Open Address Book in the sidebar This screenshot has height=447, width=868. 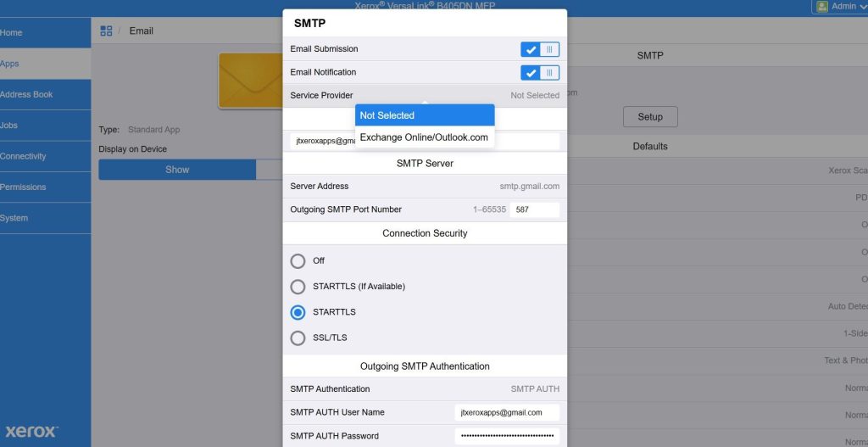click(46, 95)
